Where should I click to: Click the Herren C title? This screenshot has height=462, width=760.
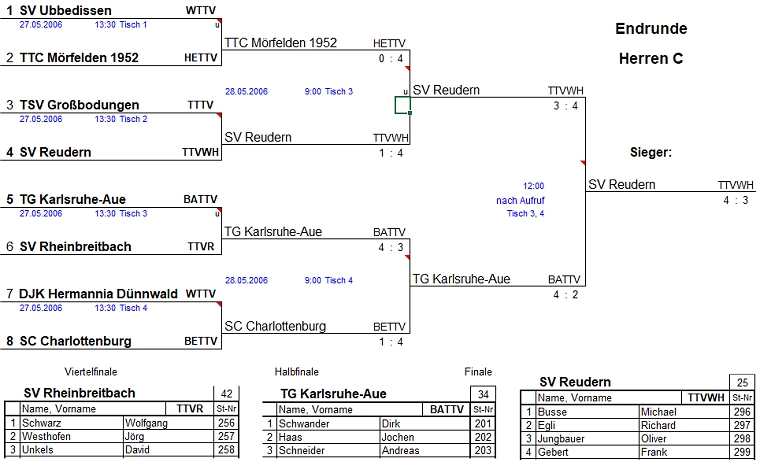(x=650, y=59)
